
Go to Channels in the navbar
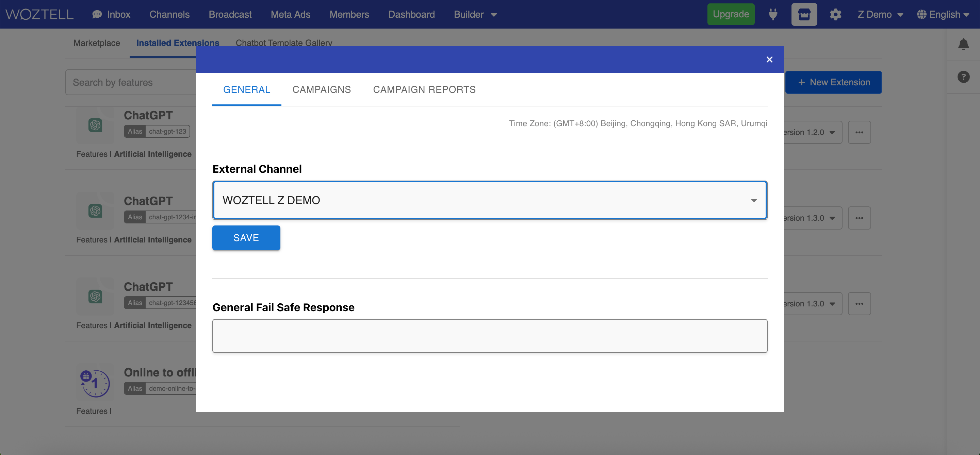tap(169, 14)
